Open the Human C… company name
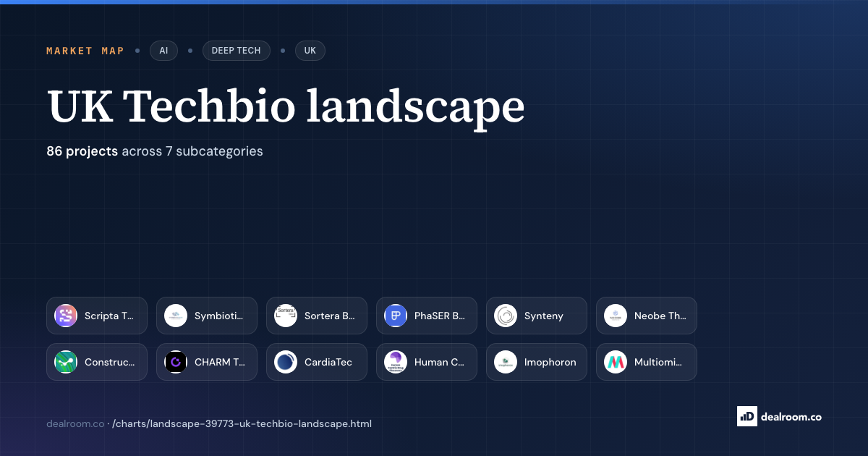 click(x=440, y=362)
